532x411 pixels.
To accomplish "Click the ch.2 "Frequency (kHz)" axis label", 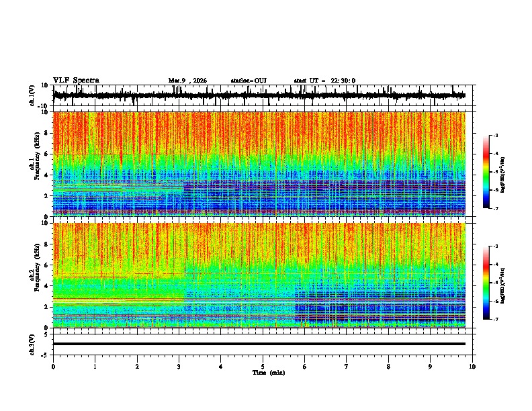I will [x=37, y=267].
